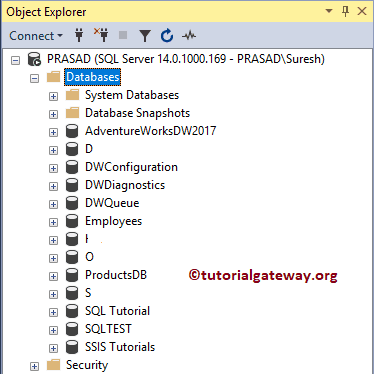Screen dimensions: 374x374
Task: Collapse the Databases folder
Action: tap(34, 78)
